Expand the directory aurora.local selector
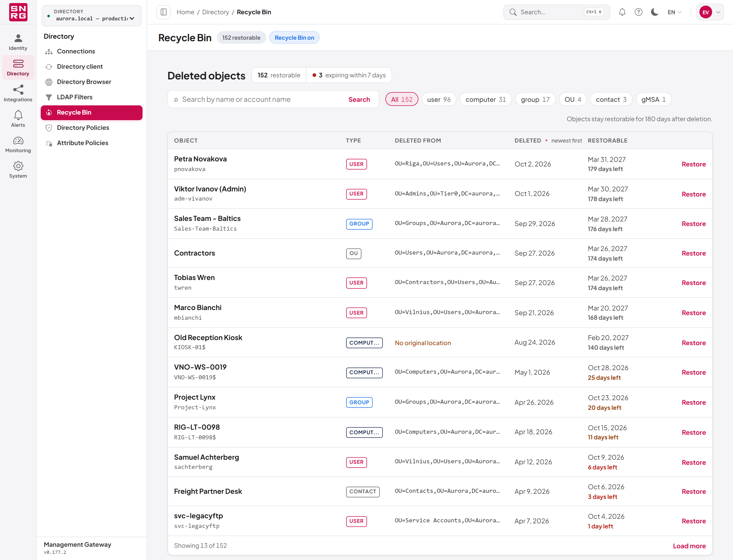The width and height of the screenshot is (733, 560). (92, 15)
